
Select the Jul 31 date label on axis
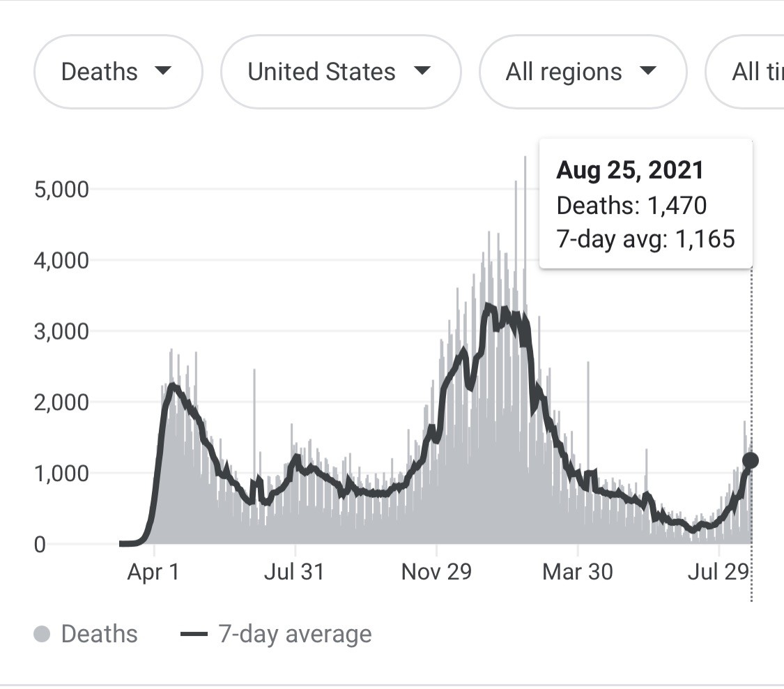(x=294, y=572)
